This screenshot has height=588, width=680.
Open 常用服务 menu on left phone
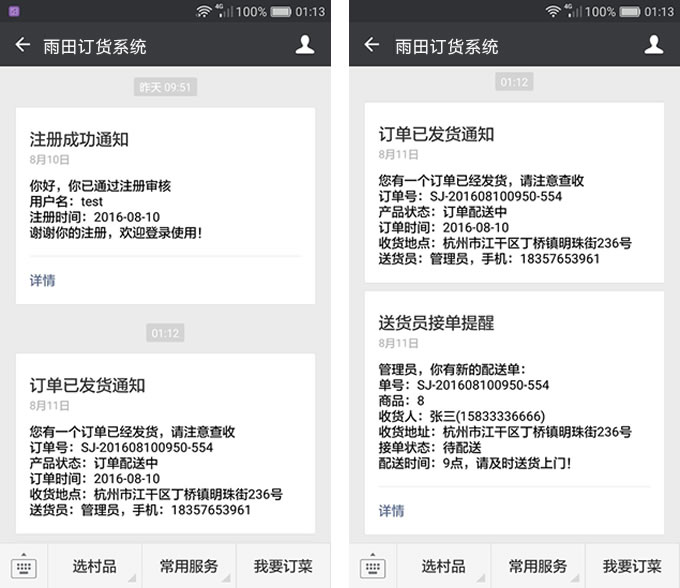click(x=189, y=566)
